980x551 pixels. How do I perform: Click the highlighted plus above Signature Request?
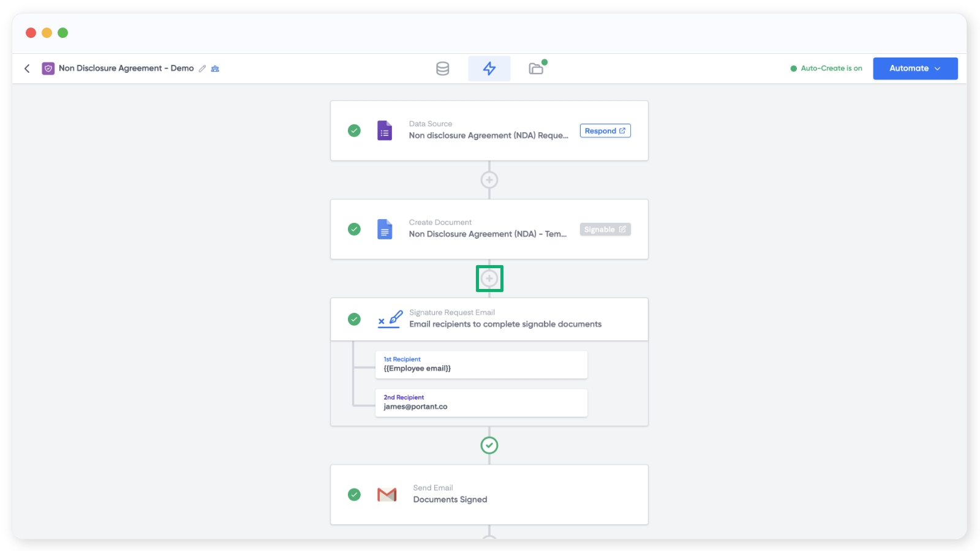click(489, 279)
